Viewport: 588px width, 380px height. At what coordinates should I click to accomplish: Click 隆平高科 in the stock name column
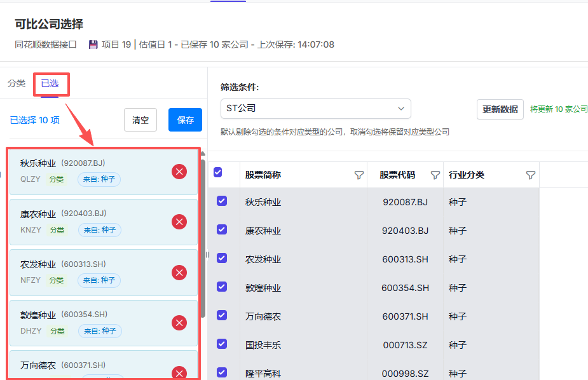pos(263,374)
